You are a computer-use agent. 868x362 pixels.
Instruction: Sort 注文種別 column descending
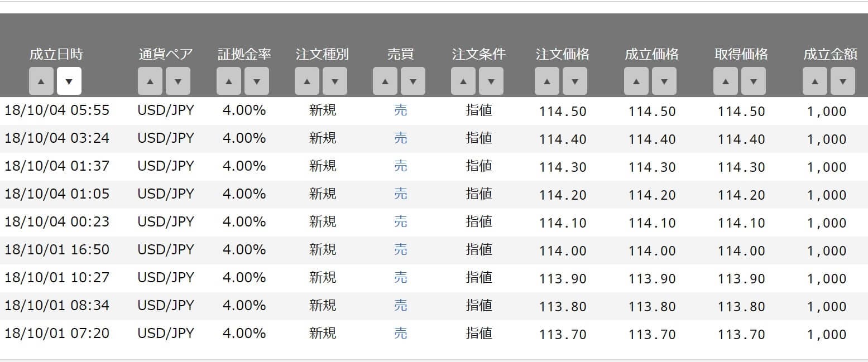click(x=335, y=81)
